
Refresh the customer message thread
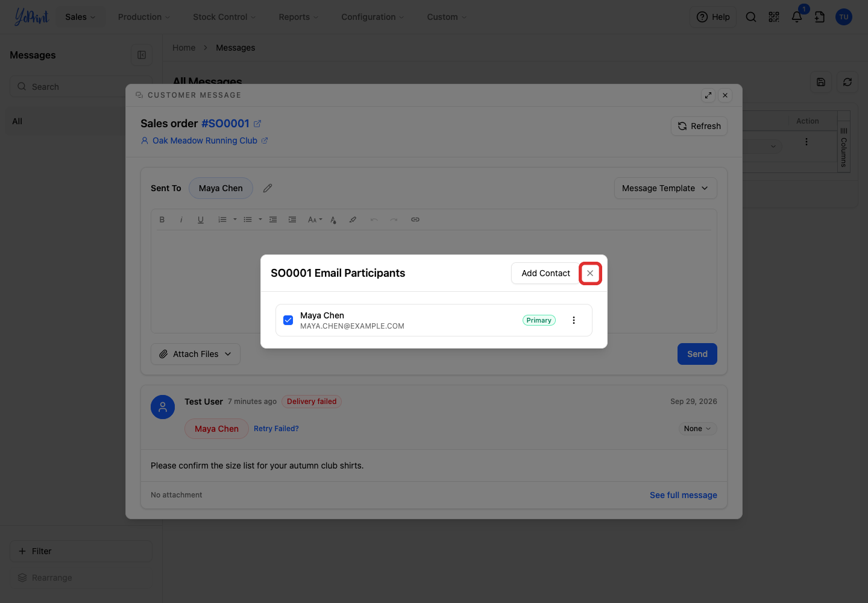(699, 126)
